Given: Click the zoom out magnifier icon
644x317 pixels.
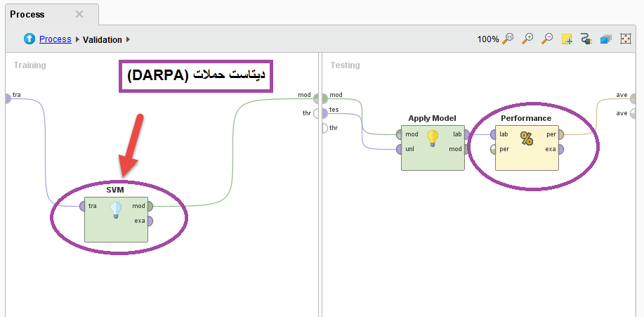Looking at the screenshot, I should pos(547,39).
